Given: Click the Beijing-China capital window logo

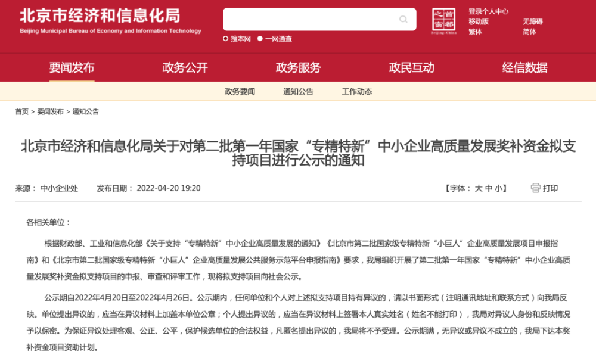Looking at the screenshot, I should click(x=443, y=21).
